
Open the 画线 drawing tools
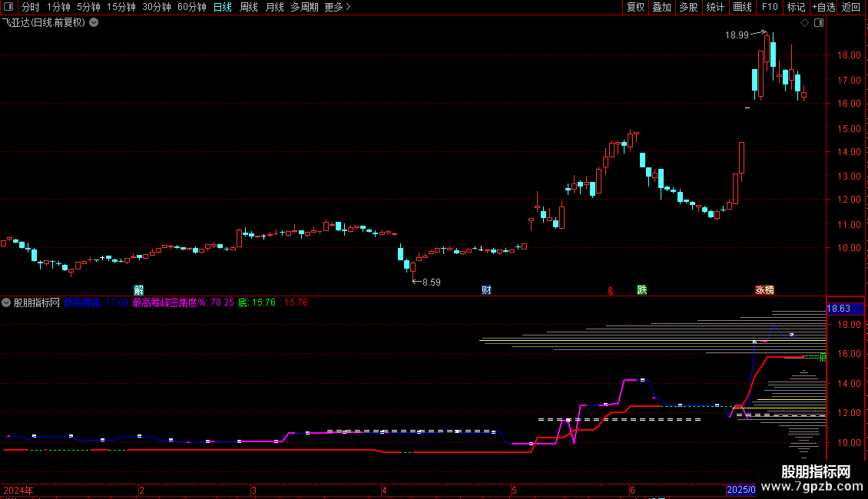742,7
